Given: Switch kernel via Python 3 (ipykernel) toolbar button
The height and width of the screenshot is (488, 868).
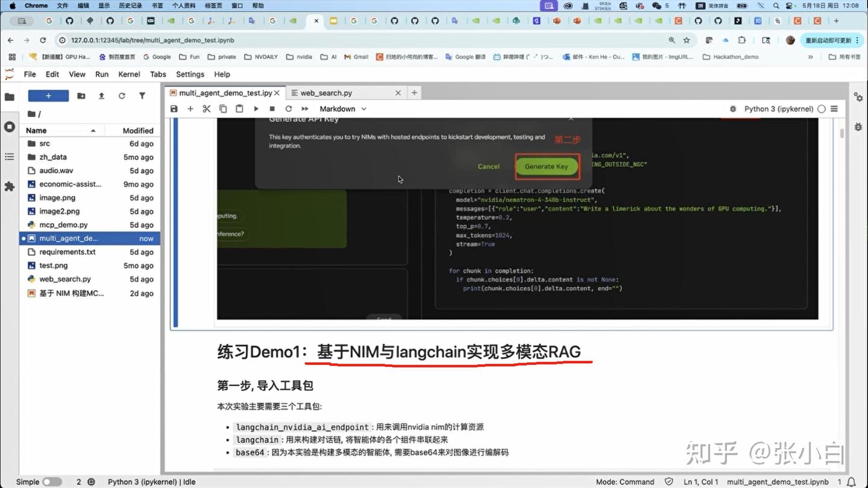Looking at the screenshot, I should tap(779, 109).
